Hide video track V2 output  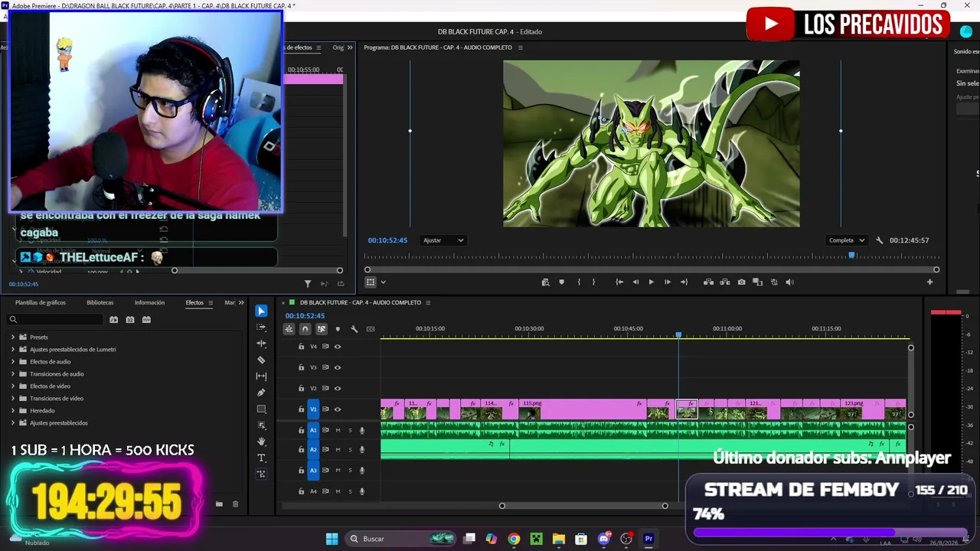tap(338, 388)
